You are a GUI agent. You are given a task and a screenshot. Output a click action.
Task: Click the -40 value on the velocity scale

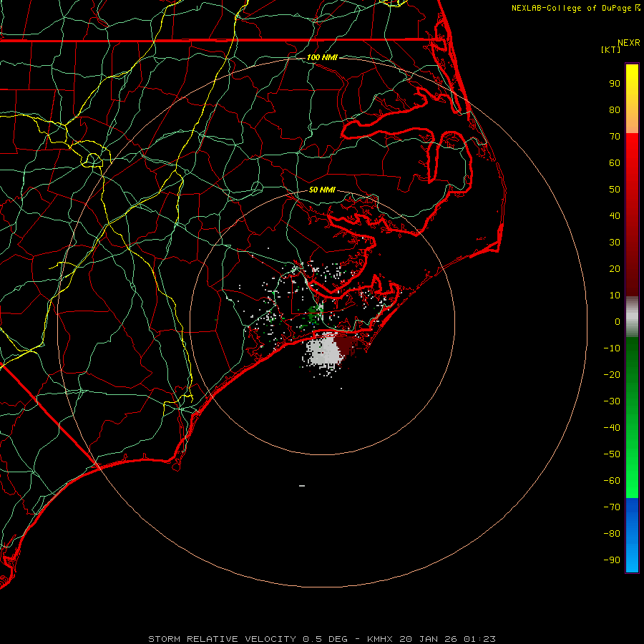612,428
